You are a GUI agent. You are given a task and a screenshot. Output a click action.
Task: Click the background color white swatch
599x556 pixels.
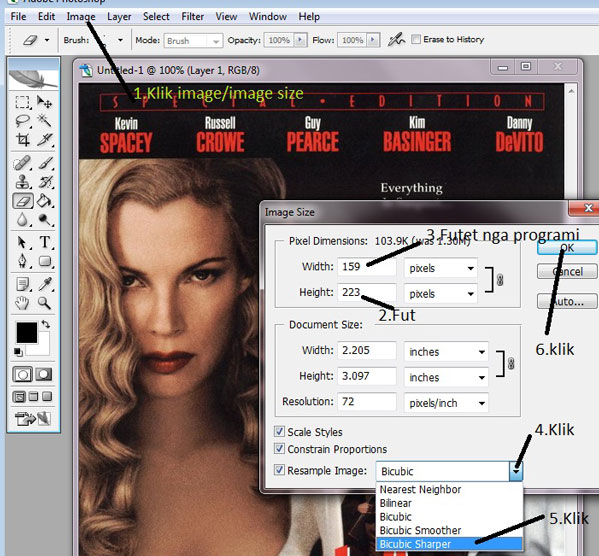click(43, 348)
